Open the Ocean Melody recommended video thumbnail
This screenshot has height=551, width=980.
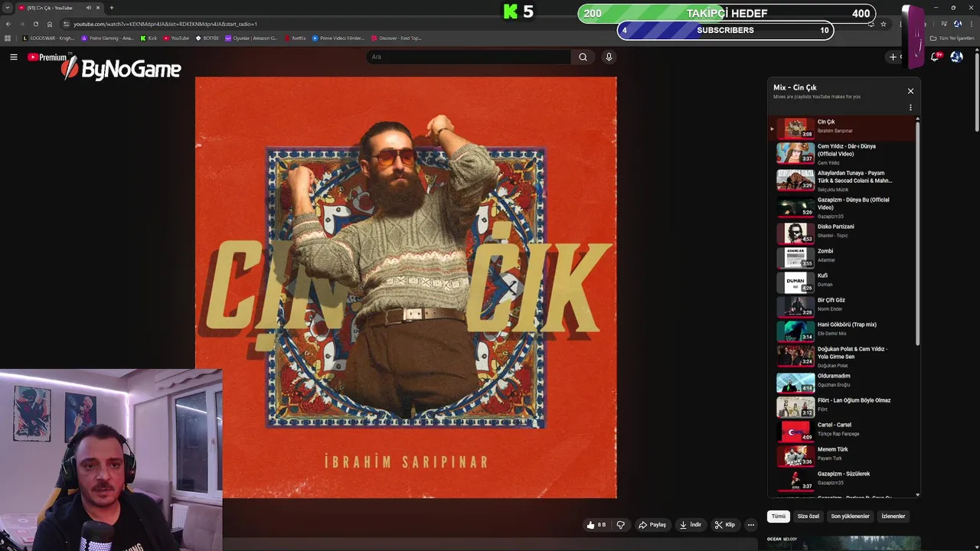point(844,543)
